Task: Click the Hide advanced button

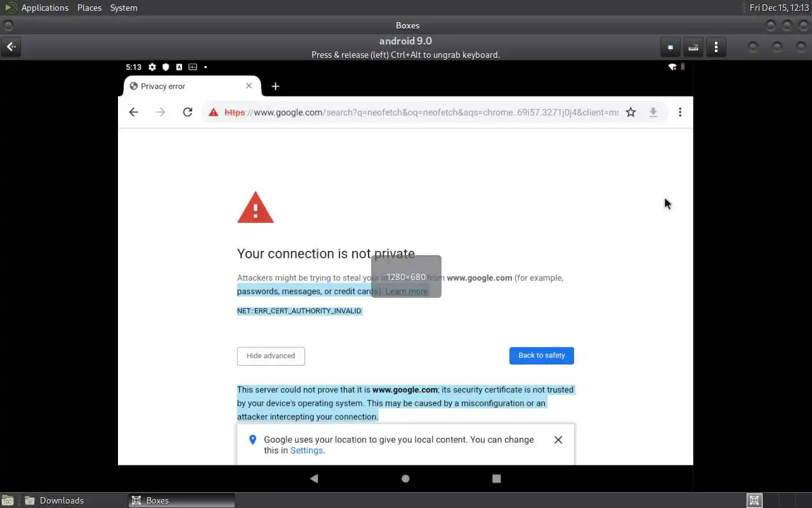Action: pyautogui.click(x=271, y=356)
